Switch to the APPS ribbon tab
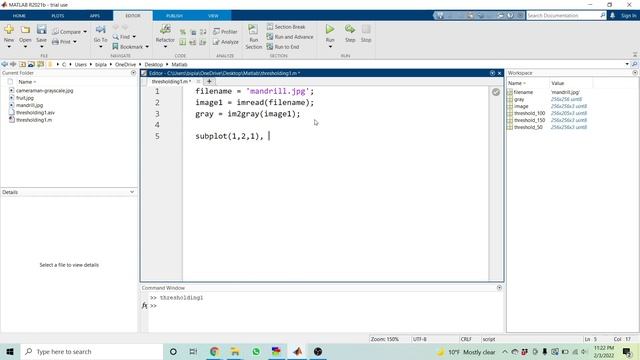The image size is (640, 360). [x=95, y=16]
